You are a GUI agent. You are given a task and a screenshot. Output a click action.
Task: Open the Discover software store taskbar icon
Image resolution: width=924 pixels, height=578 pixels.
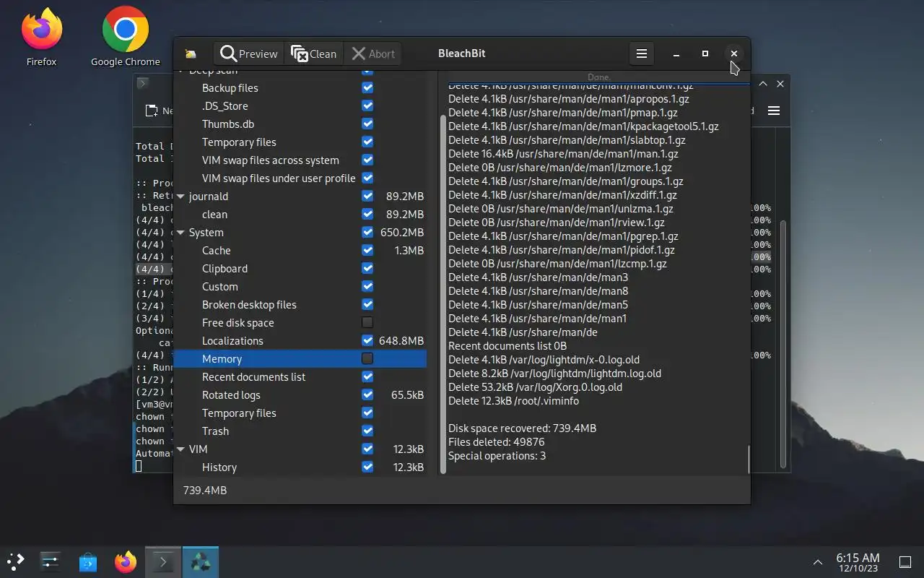click(88, 561)
